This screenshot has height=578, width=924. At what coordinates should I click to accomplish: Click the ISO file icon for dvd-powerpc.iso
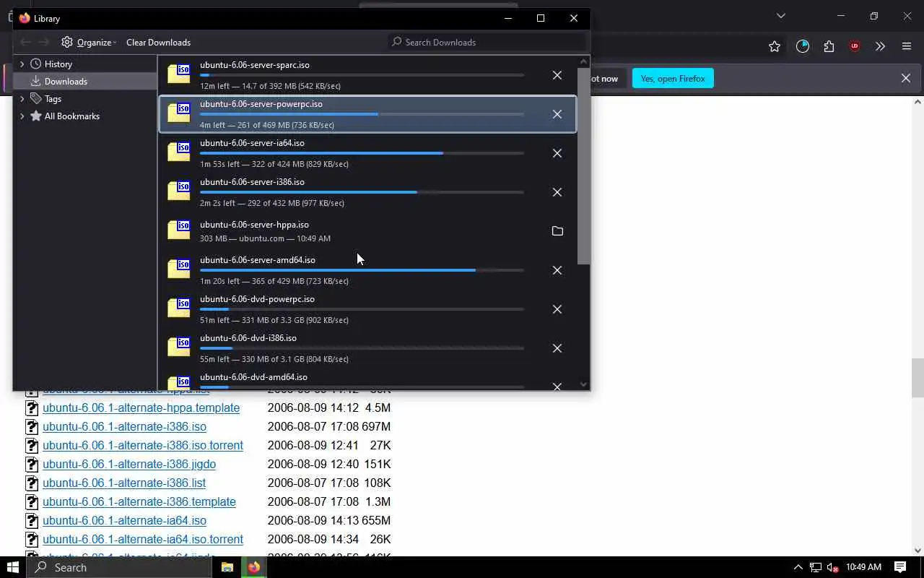point(179,308)
